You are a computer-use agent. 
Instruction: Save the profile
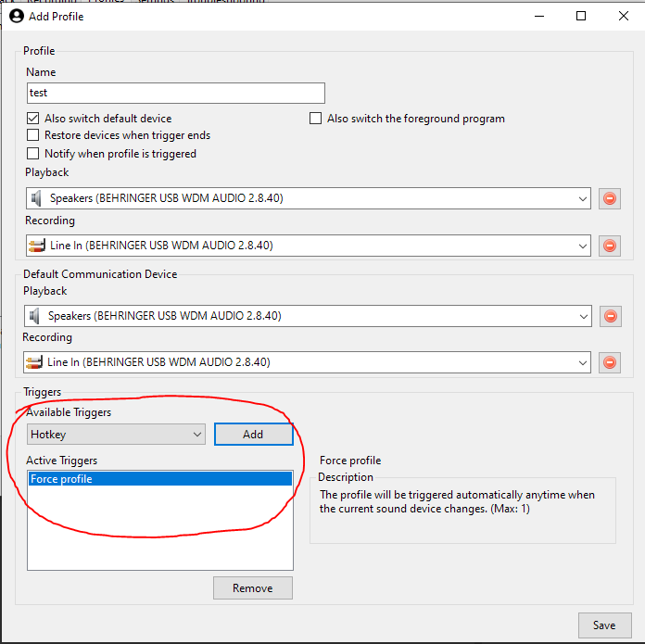click(604, 625)
